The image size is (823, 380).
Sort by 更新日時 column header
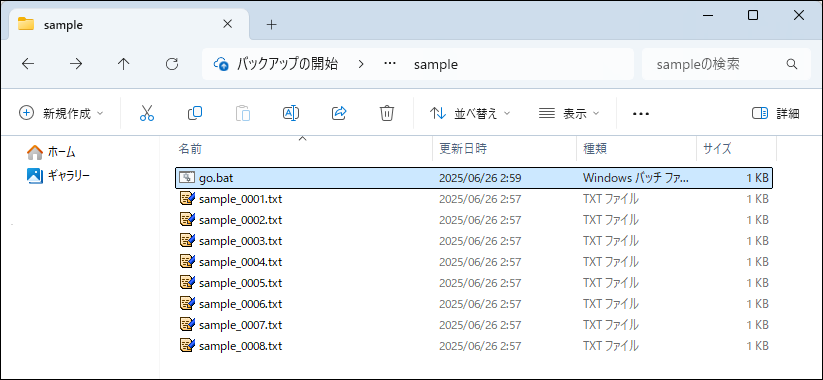505,149
